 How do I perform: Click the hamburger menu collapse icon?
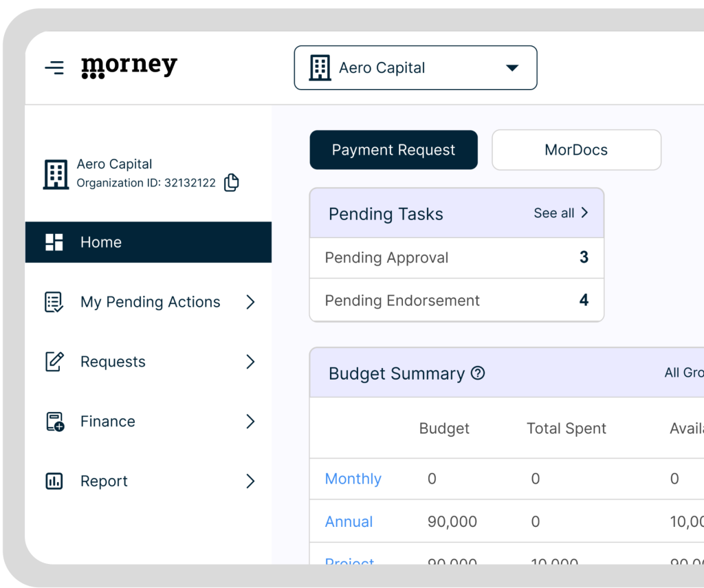54,67
